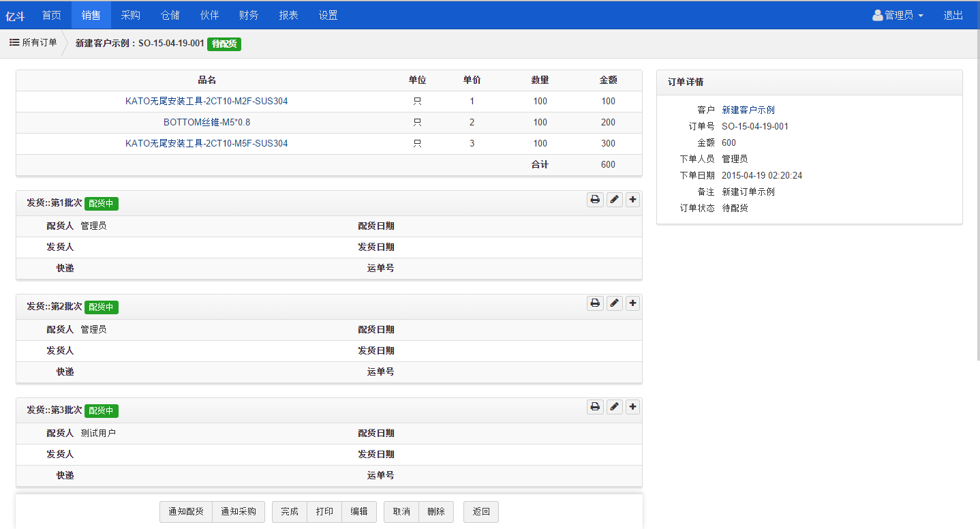
Task: Edit the second shipment batch with pencil
Action: click(x=614, y=303)
